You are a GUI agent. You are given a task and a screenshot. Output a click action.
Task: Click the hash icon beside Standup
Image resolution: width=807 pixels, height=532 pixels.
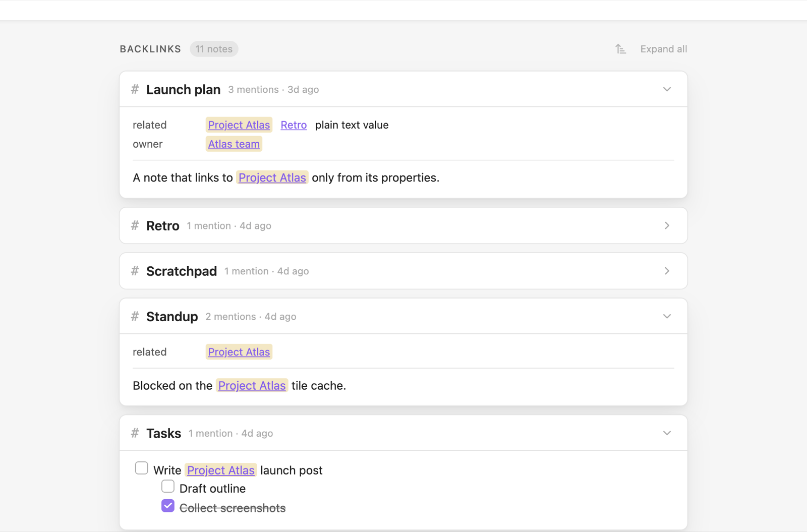coord(135,316)
